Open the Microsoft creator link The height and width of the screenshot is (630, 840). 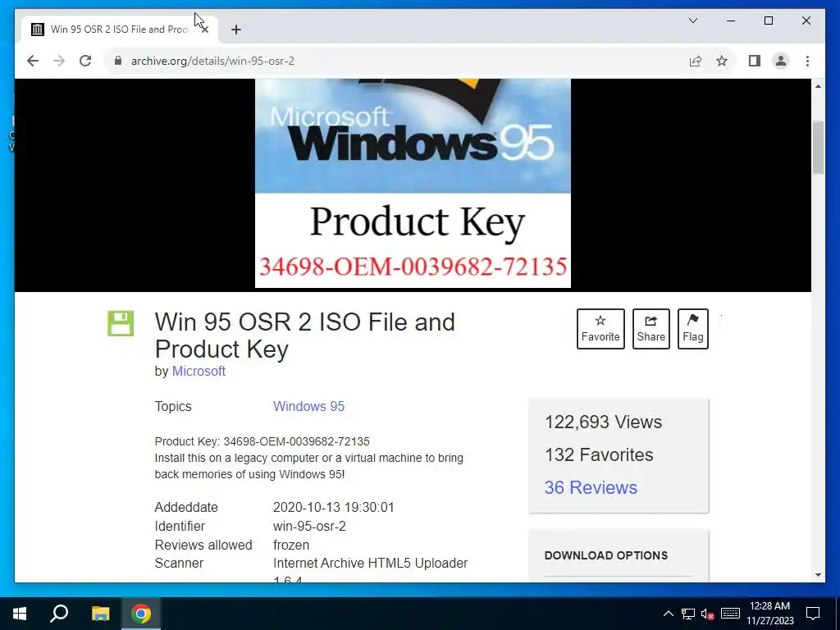tap(199, 372)
